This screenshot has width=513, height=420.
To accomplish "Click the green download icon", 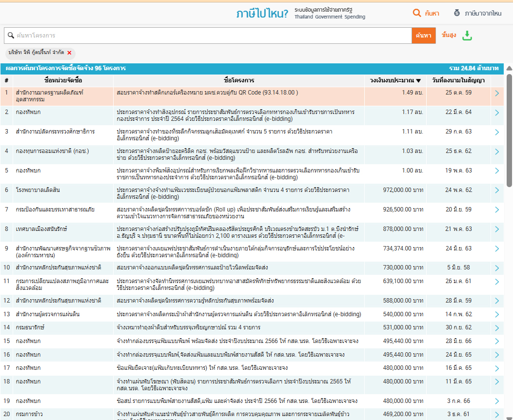I will 467,36.
